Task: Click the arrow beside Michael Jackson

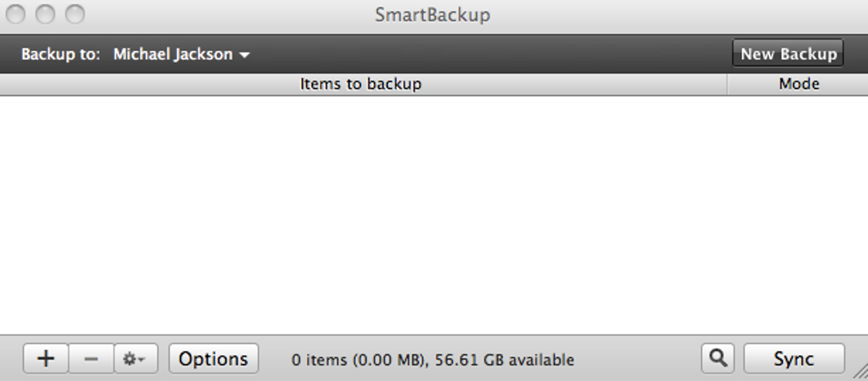Action: pos(245,55)
